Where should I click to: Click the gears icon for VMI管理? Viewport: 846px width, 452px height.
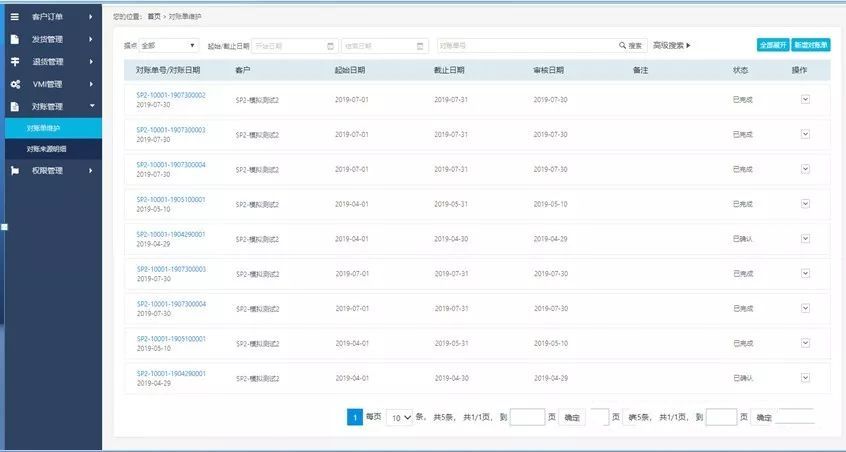(15, 84)
